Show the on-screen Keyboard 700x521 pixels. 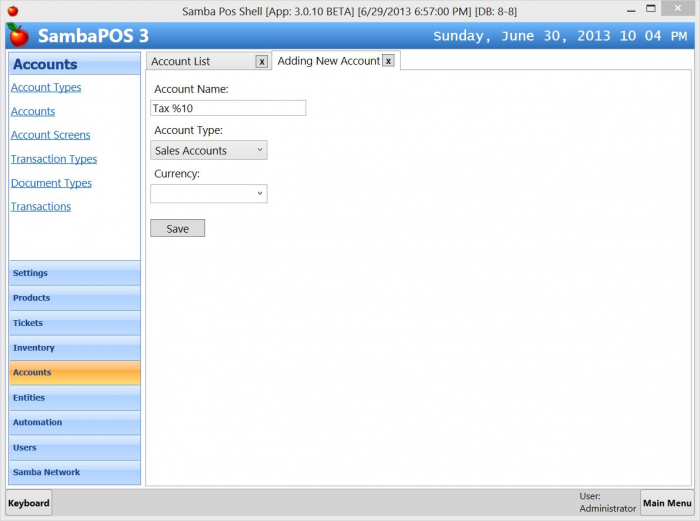(x=29, y=503)
